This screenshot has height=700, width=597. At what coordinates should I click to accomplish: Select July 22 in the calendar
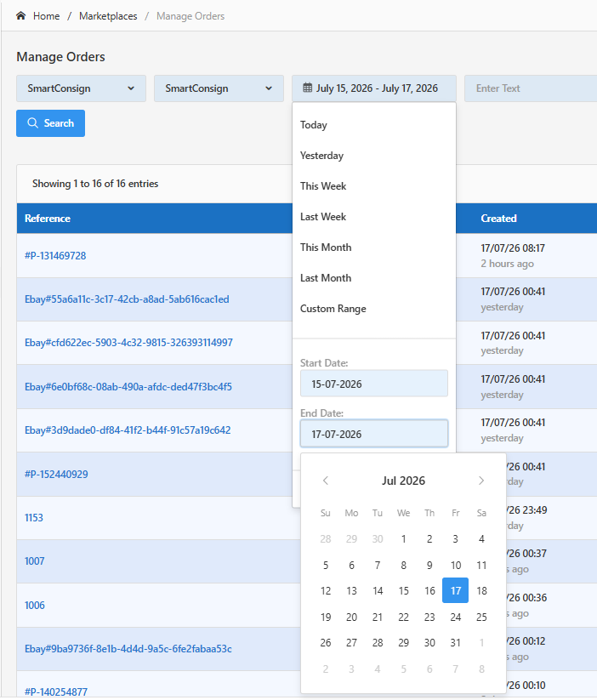(x=404, y=617)
